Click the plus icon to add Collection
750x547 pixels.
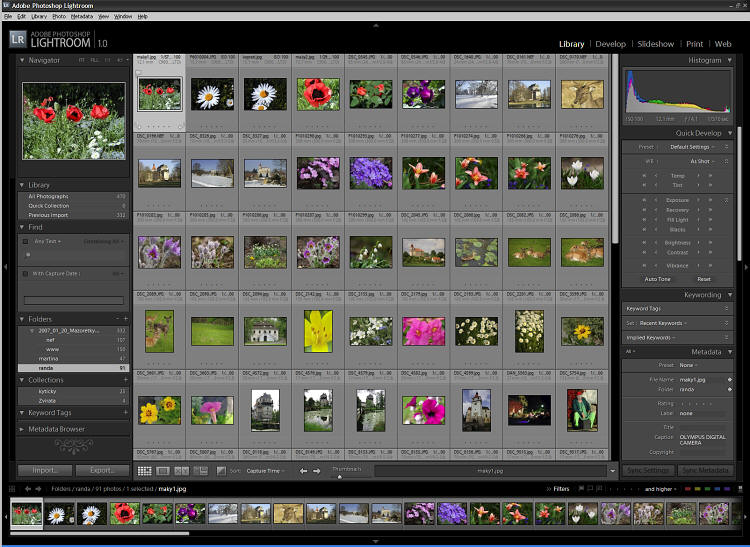coord(124,380)
